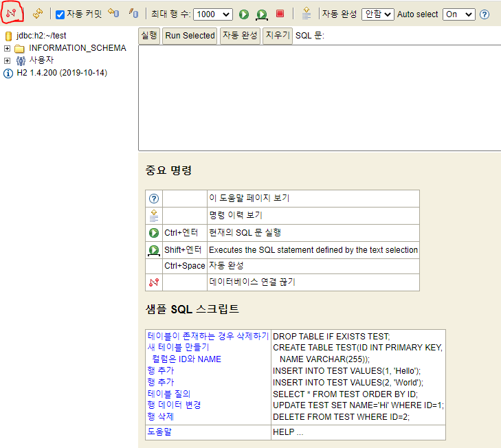
Task: Click the 자동 완성 button above SQL area
Action: point(240,36)
